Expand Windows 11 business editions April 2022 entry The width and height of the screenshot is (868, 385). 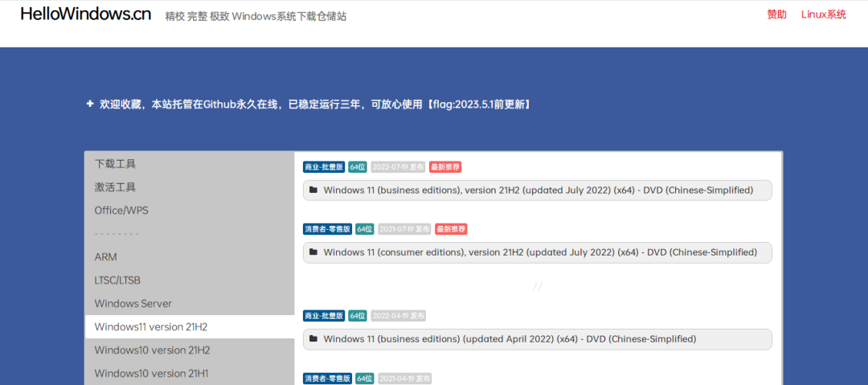(x=538, y=339)
